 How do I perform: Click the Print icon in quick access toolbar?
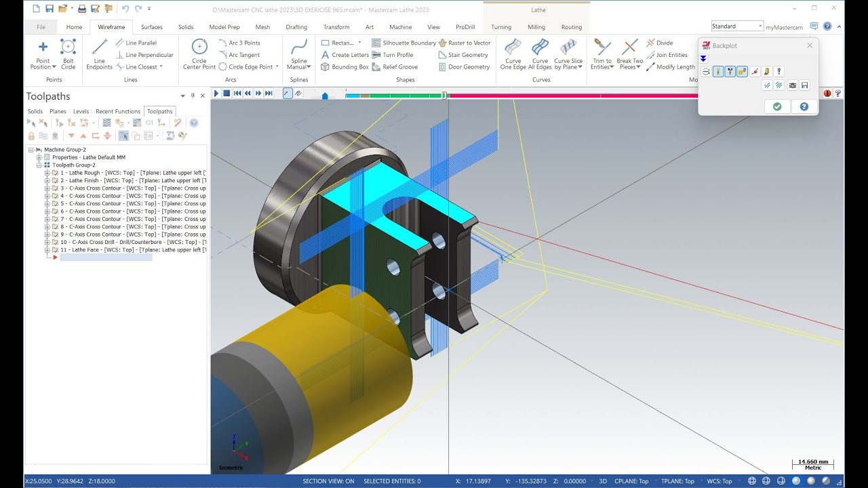81,9
